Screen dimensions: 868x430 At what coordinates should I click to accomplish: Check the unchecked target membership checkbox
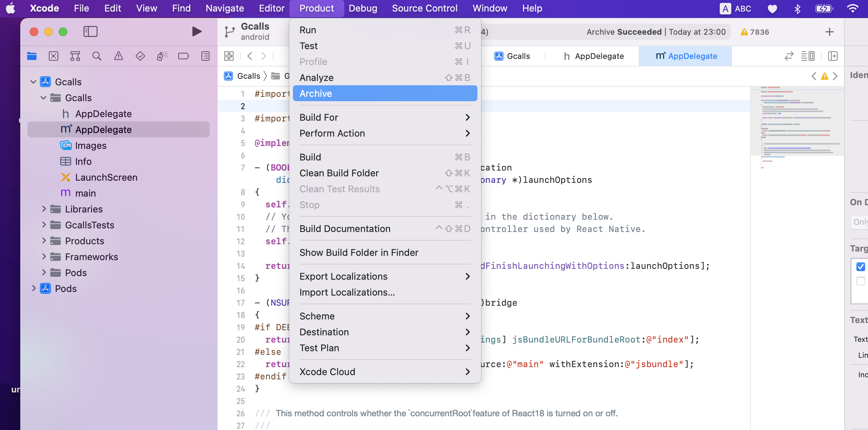[x=861, y=281]
